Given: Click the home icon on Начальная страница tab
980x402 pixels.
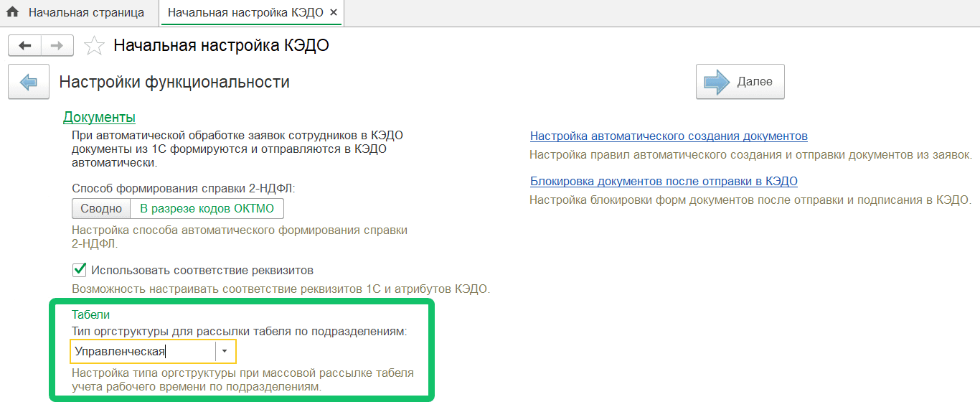Looking at the screenshot, I should [x=13, y=13].
